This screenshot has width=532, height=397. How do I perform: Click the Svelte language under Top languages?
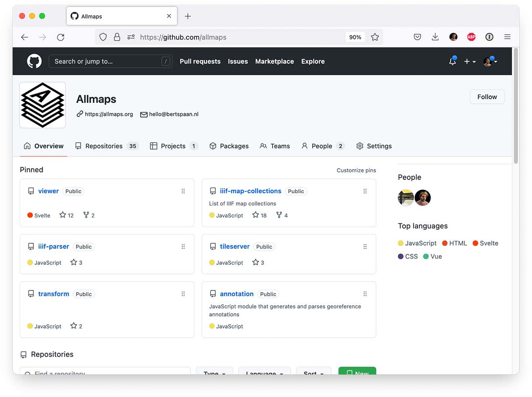(x=485, y=243)
